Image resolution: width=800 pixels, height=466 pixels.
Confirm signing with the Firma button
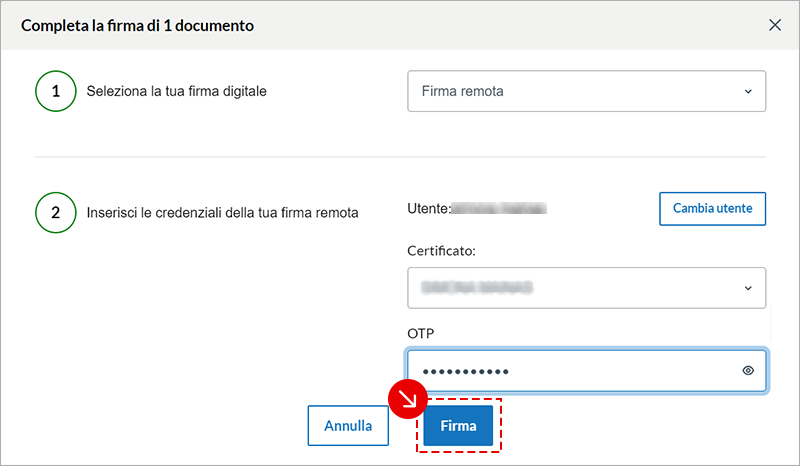[458, 426]
